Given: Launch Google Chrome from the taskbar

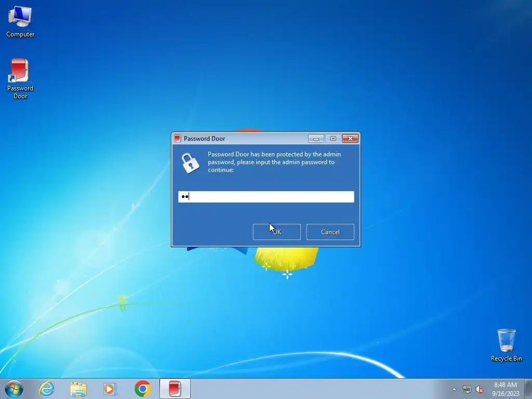Looking at the screenshot, I should (142, 389).
